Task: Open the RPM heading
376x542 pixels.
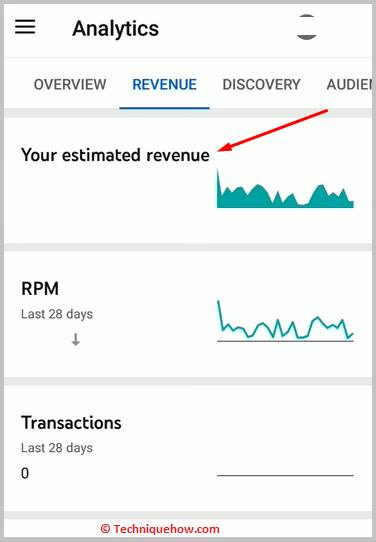Action: point(40,288)
